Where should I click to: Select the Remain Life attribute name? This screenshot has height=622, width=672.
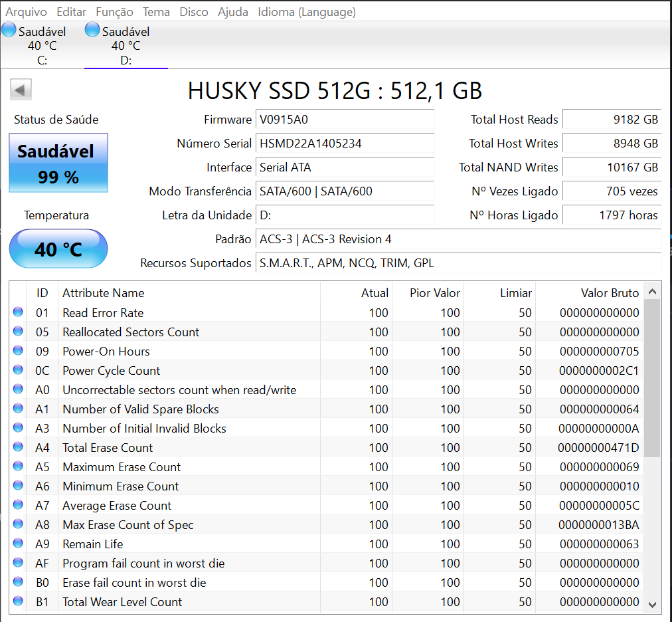coord(92,544)
